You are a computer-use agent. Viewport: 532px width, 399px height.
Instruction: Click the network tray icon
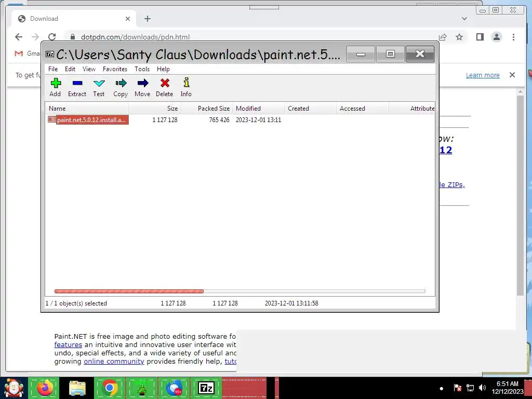point(470,388)
